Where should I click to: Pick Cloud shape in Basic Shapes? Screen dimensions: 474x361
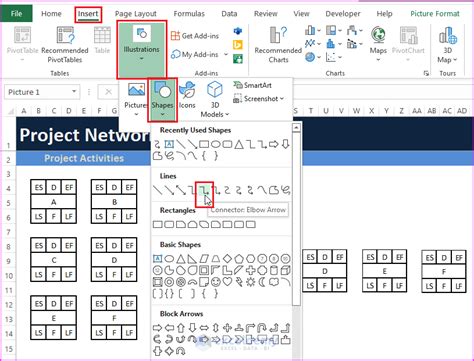tap(274, 282)
